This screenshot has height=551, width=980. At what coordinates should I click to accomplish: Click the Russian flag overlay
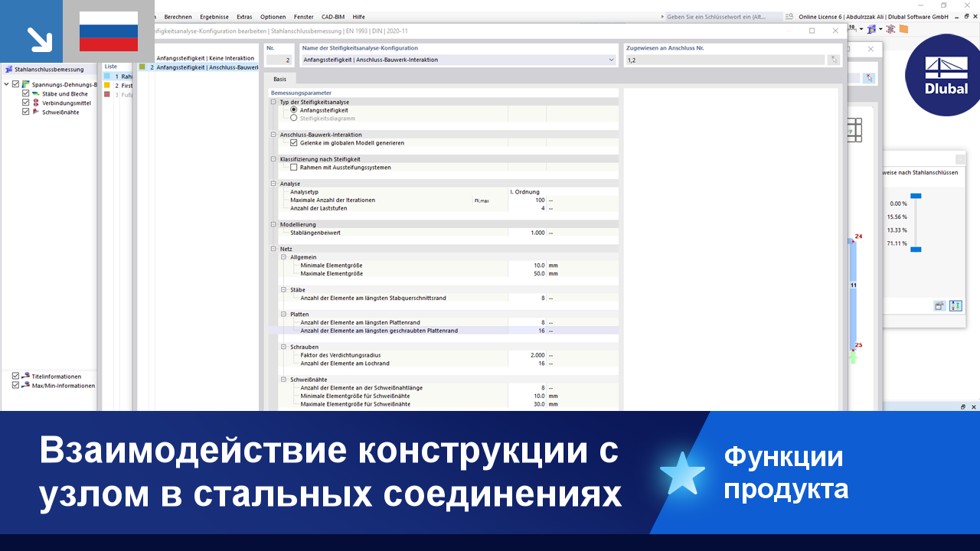coord(109,31)
